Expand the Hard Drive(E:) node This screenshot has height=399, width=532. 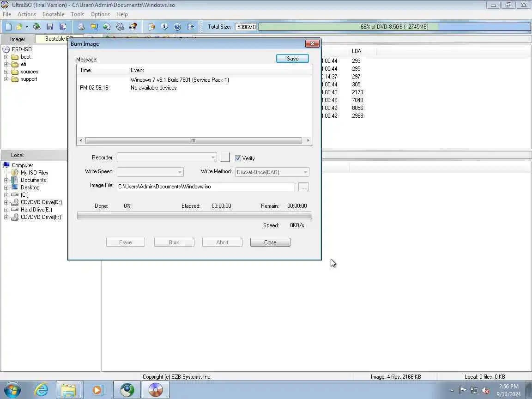6,210
